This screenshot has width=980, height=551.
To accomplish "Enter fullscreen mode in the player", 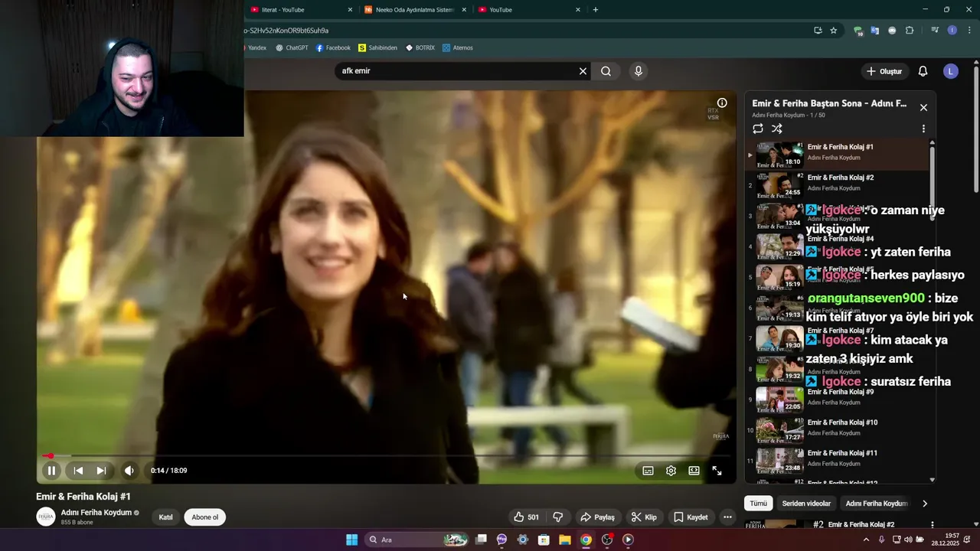I will 717,471.
